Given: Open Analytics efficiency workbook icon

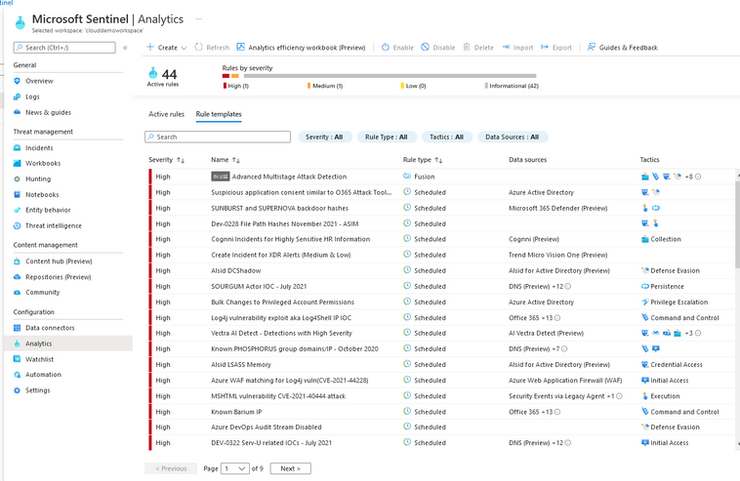Looking at the screenshot, I should click(240, 47).
